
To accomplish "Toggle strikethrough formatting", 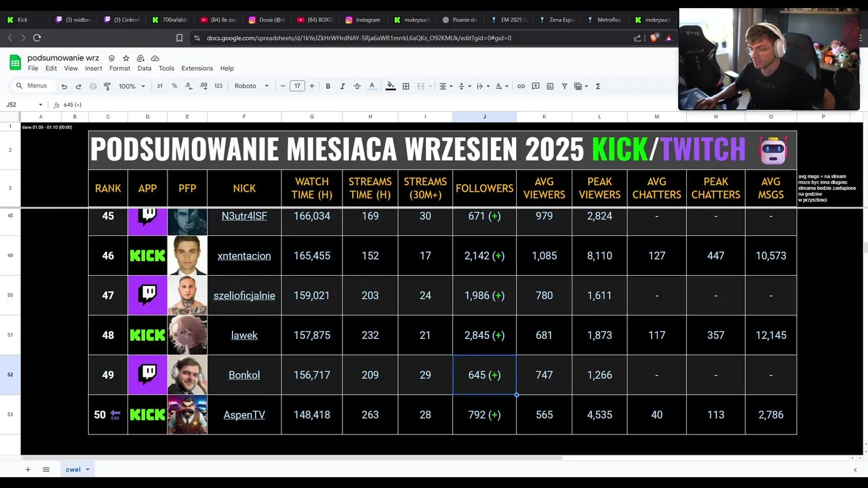I will (357, 86).
